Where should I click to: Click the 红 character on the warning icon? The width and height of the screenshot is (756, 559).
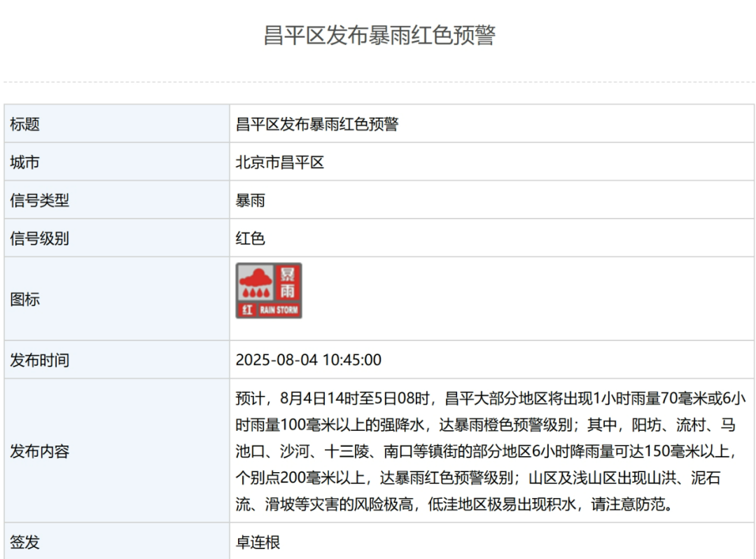(x=246, y=310)
